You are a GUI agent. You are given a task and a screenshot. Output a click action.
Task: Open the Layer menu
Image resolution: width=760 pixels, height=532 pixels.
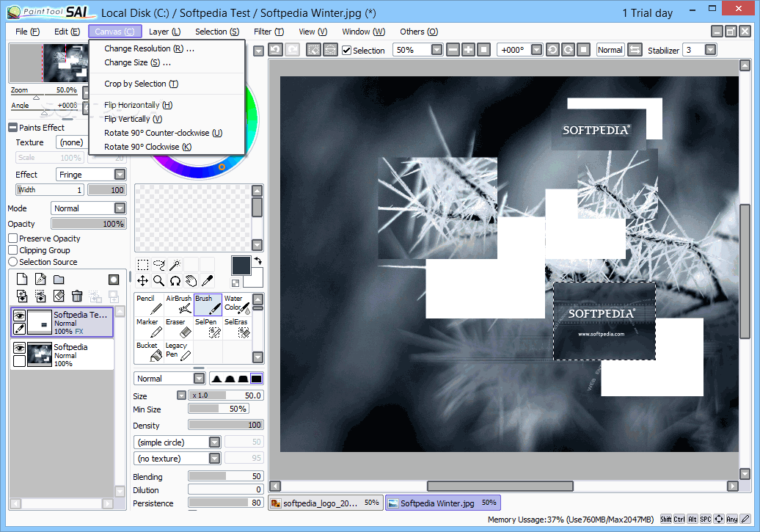(x=165, y=32)
